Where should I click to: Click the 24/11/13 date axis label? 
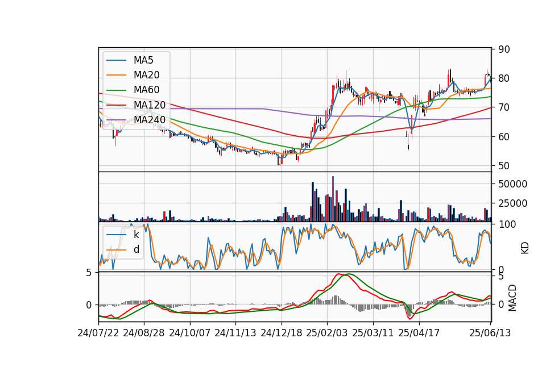tap(235, 333)
